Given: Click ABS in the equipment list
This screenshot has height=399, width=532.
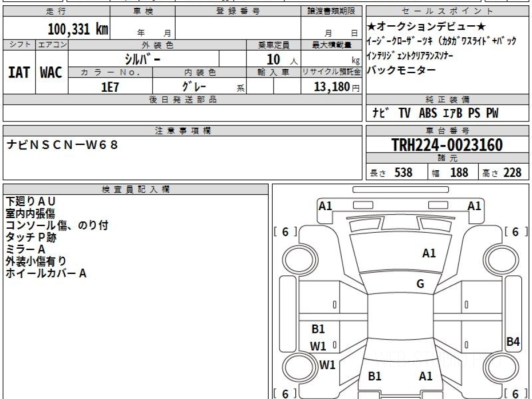Looking at the screenshot, I should [427, 113].
